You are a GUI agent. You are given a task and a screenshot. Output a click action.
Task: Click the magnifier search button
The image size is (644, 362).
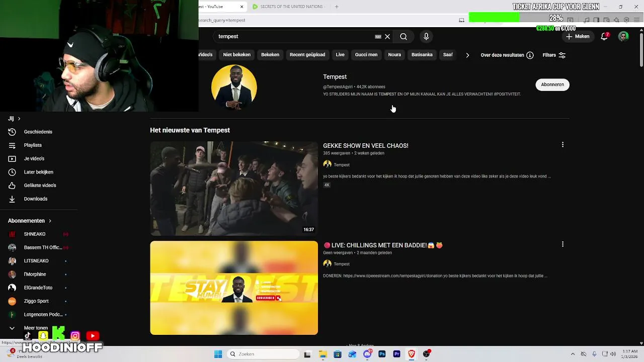[x=404, y=37]
